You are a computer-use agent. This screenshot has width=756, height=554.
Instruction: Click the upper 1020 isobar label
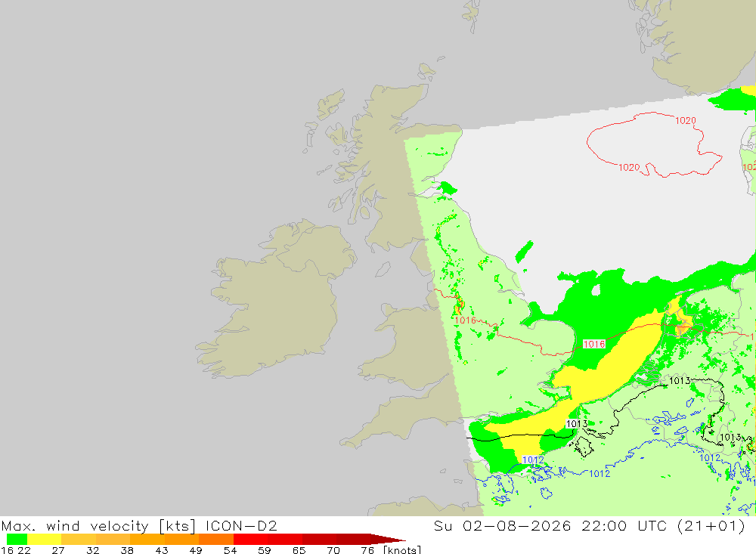pyautogui.click(x=685, y=120)
